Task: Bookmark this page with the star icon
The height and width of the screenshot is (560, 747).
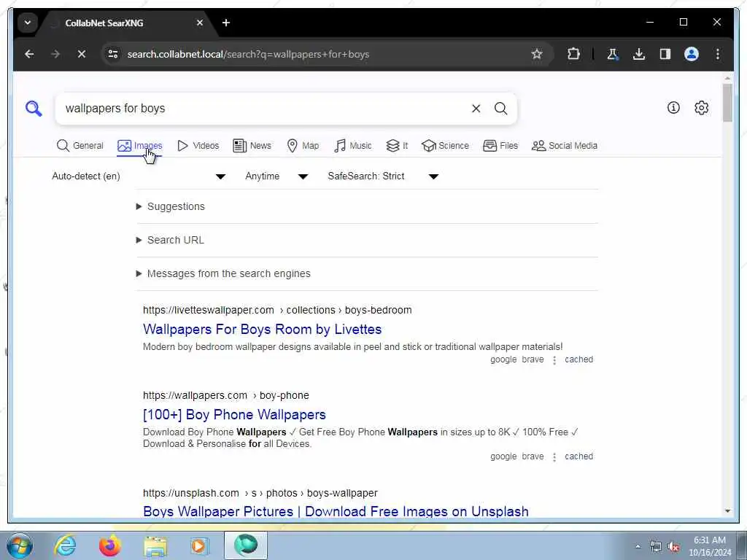Action: click(537, 54)
